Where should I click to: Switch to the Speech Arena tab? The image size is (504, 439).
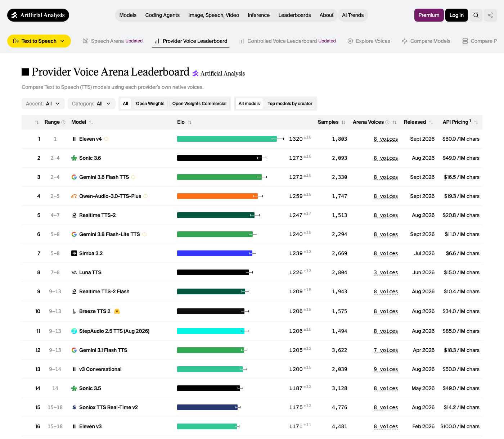[x=113, y=41]
